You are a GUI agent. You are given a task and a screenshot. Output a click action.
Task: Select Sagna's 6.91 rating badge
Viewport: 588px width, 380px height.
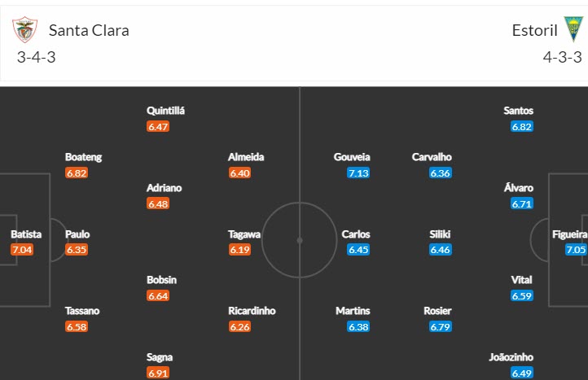coord(158,373)
